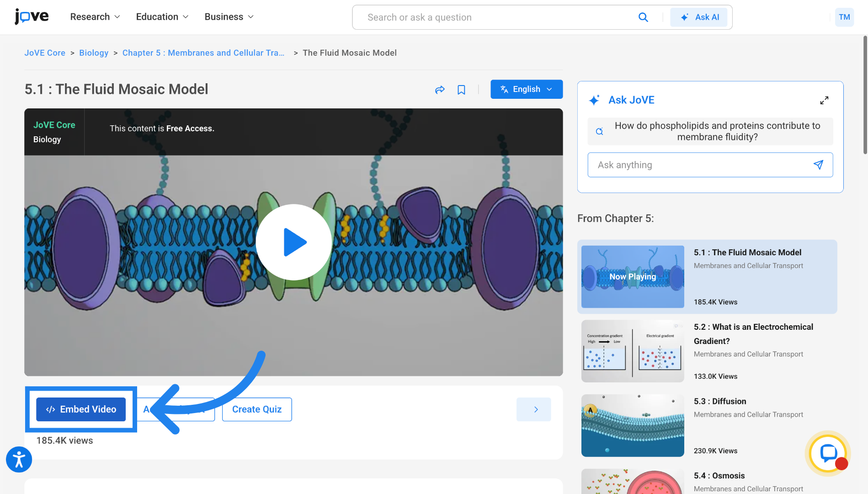The width and height of the screenshot is (868, 494).
Task: Select the suggested phospholipids membrane fluidity question
Action: coord(710,131)
